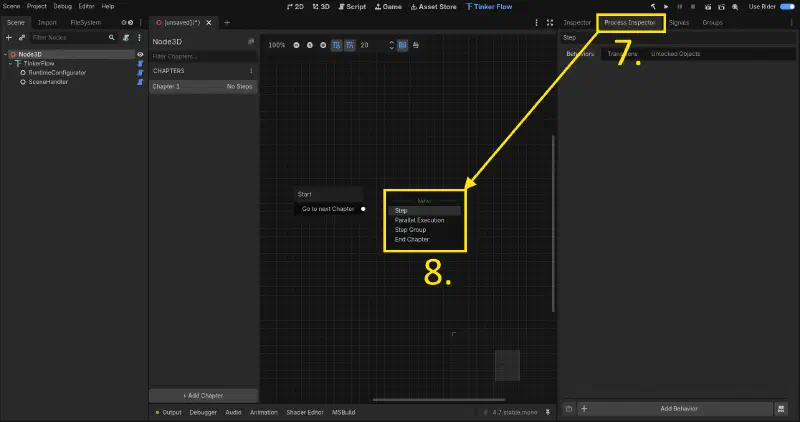Click the icon beside Node3D chapter panel title

tap(251, 41)
